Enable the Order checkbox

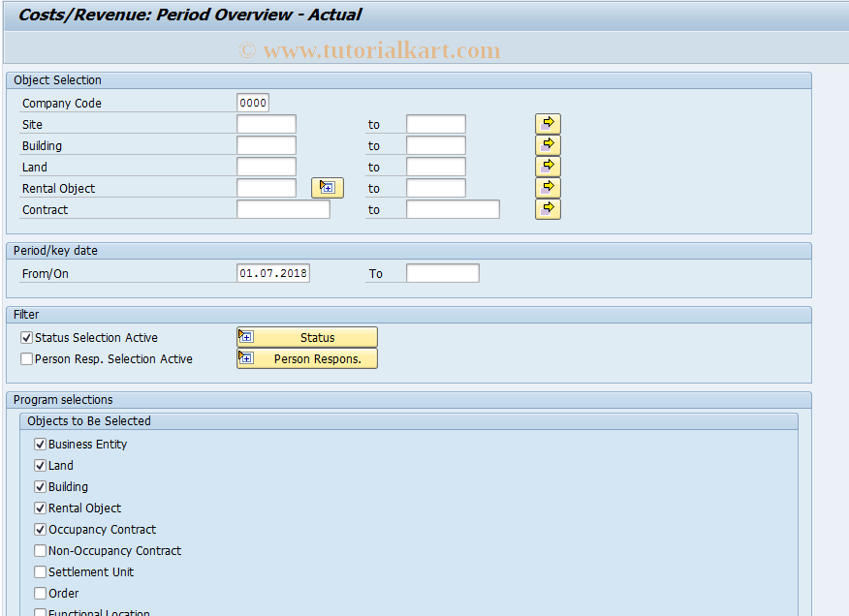click(x=40, y=593)
